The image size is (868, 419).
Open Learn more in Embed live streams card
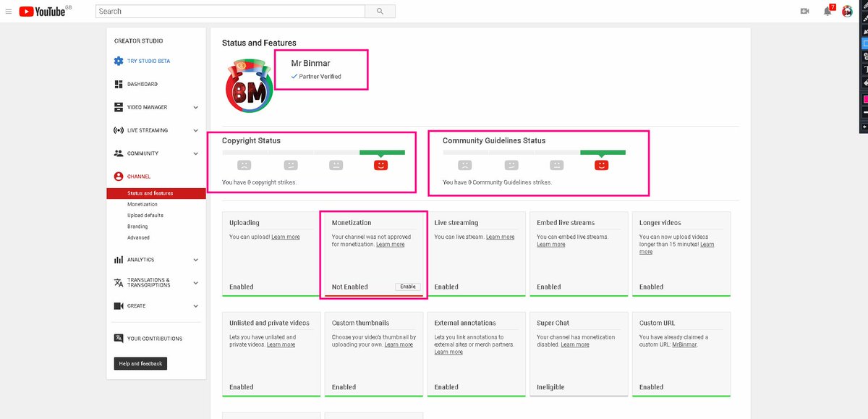click(551, 245)
